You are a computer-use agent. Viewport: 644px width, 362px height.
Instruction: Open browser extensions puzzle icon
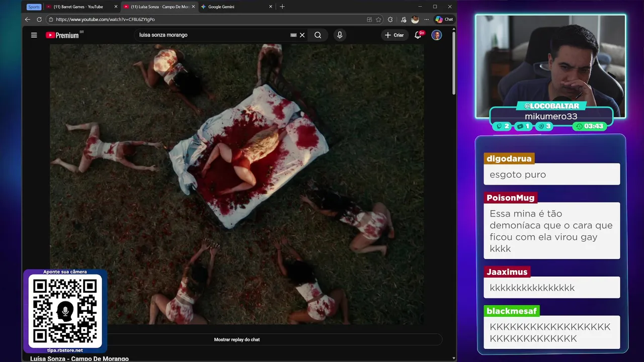click(x=390, y=20)
